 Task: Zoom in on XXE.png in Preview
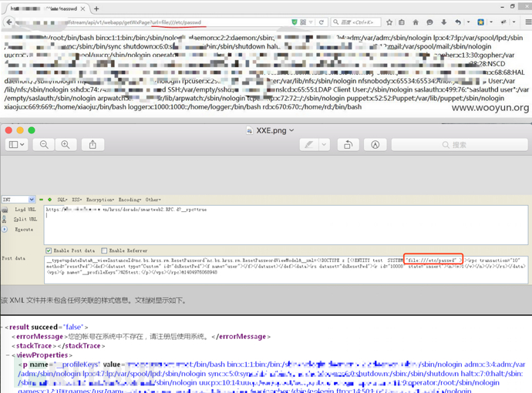tap(66, 145)
